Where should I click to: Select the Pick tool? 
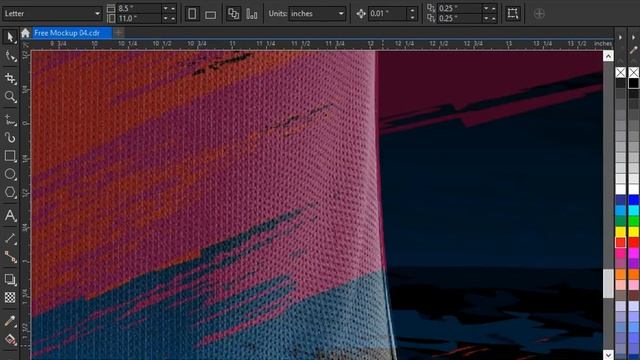[10, 37]
